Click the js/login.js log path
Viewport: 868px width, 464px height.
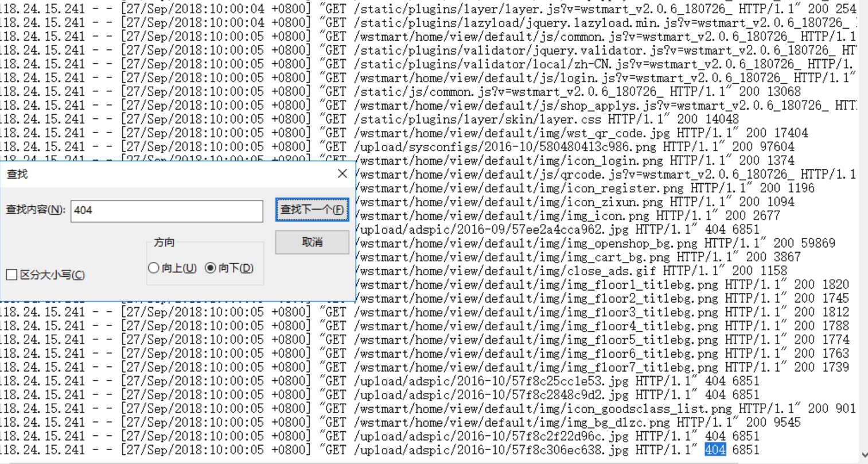tap(570, 78)
